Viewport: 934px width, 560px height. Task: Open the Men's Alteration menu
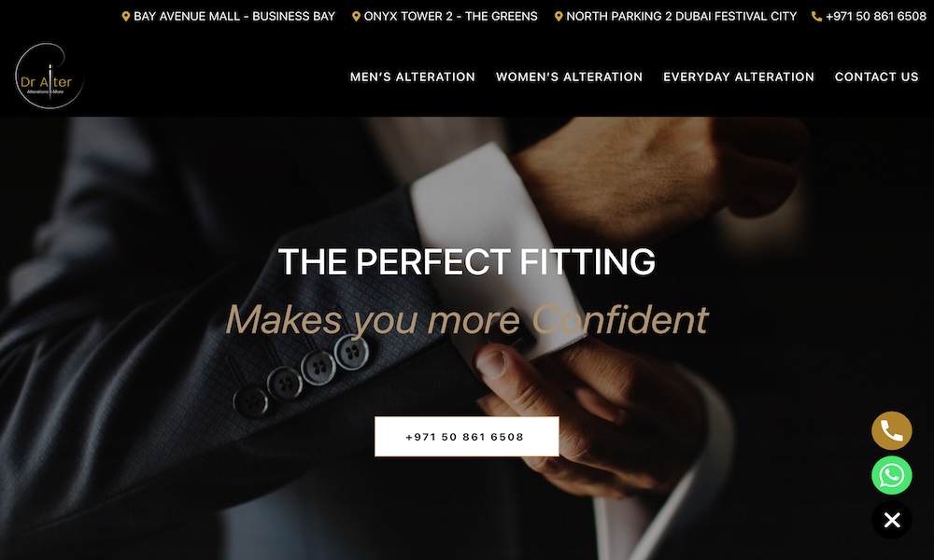coord(412,77)
